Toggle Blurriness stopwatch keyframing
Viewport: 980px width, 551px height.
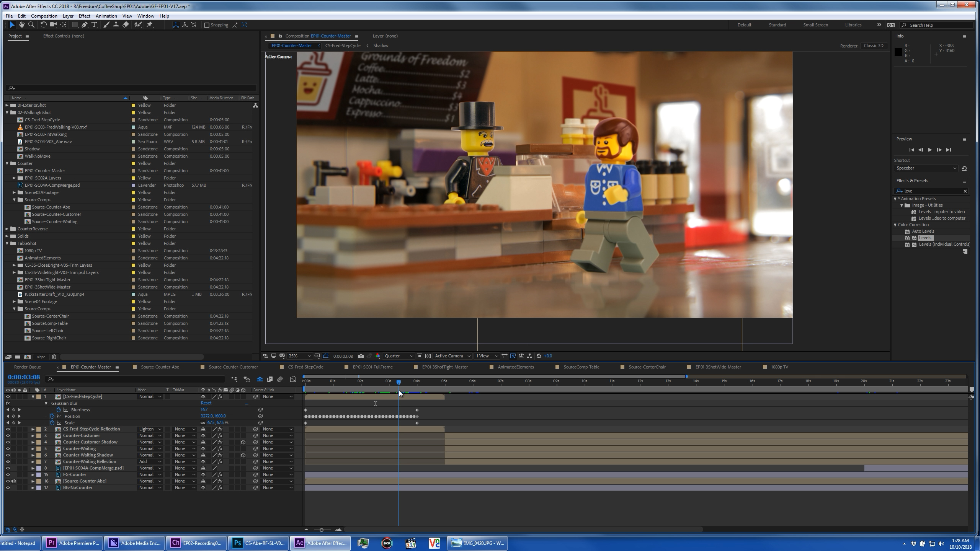coord(59,410)
